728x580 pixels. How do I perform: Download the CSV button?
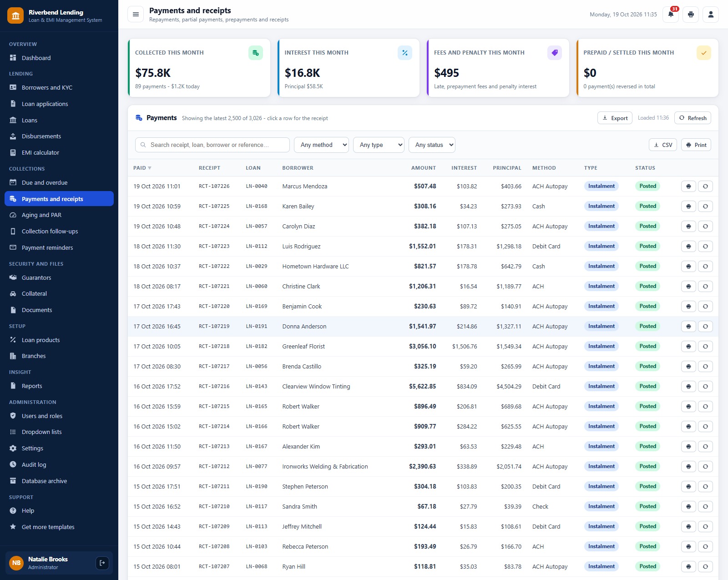point(662,145)
